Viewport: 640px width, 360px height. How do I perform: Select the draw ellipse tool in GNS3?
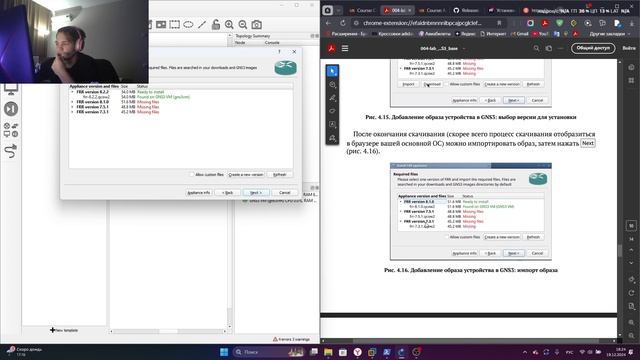point(188,25)
